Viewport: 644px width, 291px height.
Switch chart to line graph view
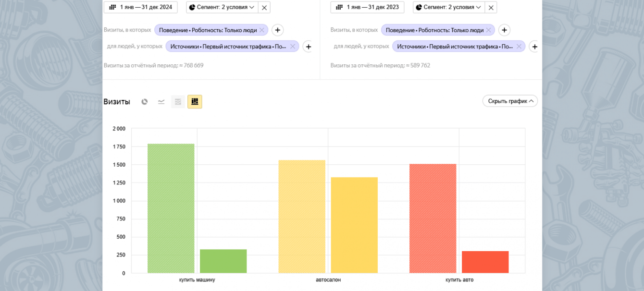click(x=161, y=102)
